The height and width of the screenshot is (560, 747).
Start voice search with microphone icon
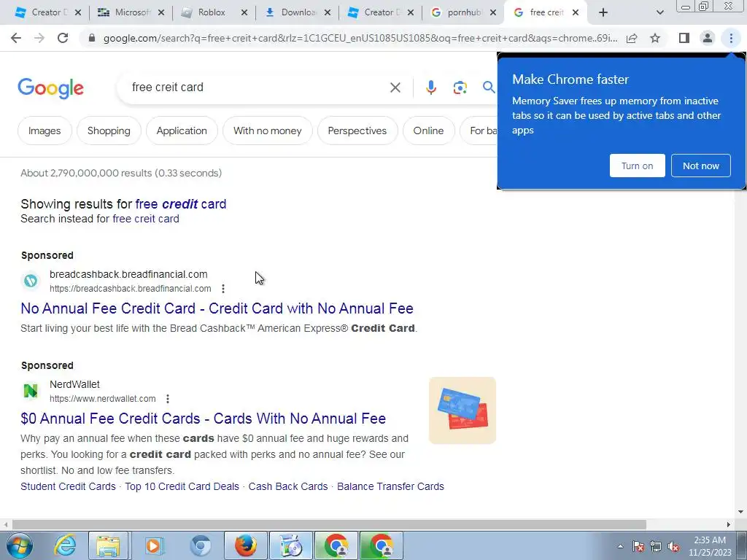pos(430,87)
